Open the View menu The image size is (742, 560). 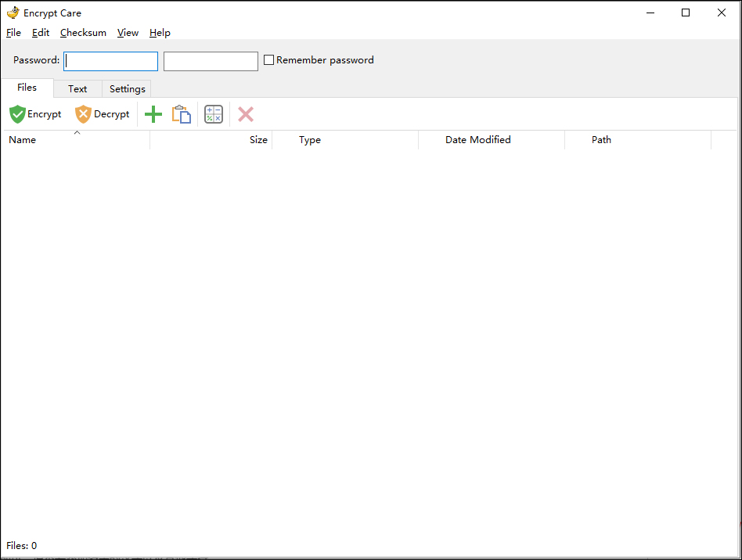click(x=128, y=33)
